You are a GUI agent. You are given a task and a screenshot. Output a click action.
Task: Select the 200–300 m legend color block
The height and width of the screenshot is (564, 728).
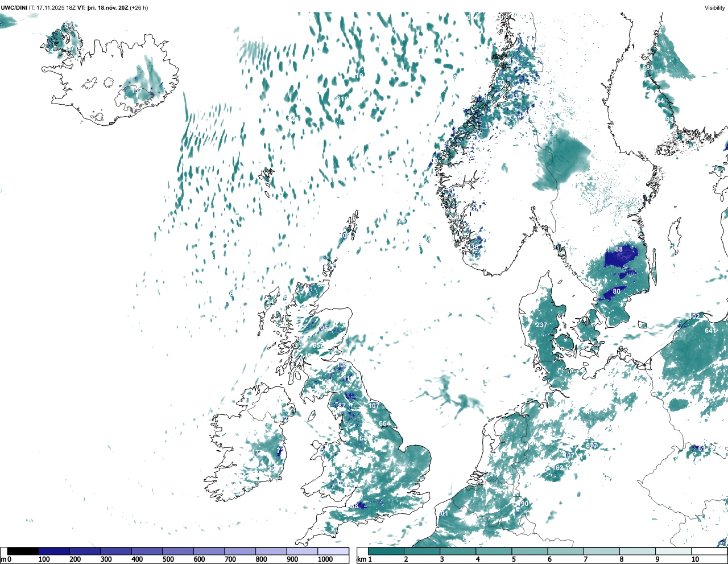[85, 551]
